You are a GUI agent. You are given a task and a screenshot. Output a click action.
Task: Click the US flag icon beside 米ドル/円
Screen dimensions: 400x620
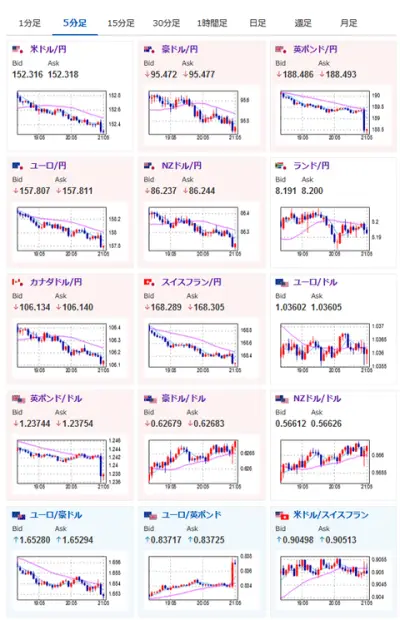[18, 50]
